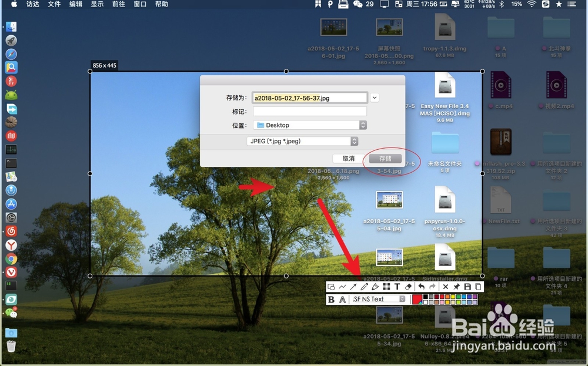Open the JPEG format dropdown

302,141
